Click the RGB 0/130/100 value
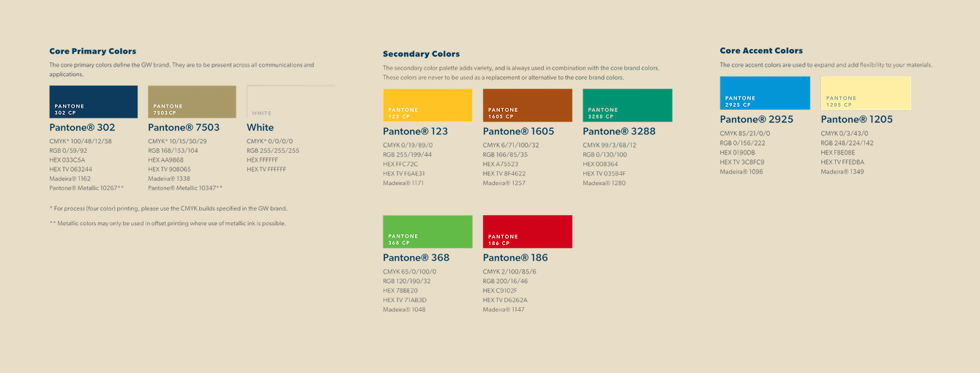 [605, 154]
